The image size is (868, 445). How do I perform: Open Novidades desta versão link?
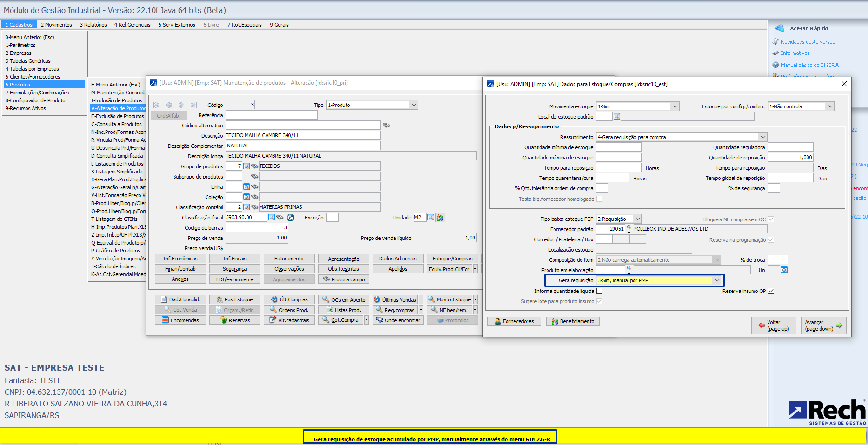click(808, 42)
